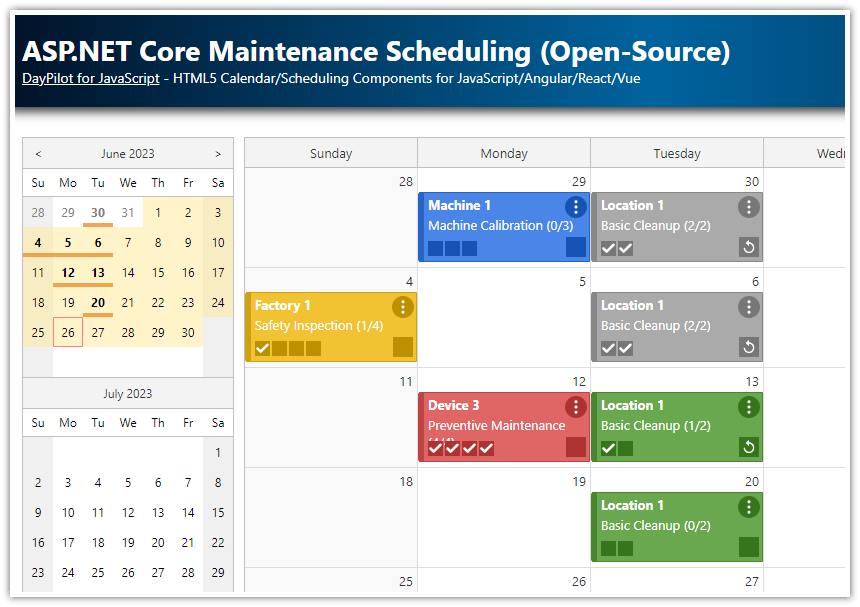Open the Machine 1 event options menu
860x607 pixels.
click(575, 206)
